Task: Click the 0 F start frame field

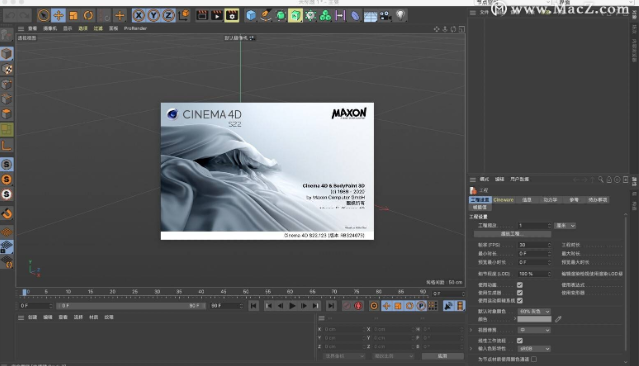Action: coord(36,306)
